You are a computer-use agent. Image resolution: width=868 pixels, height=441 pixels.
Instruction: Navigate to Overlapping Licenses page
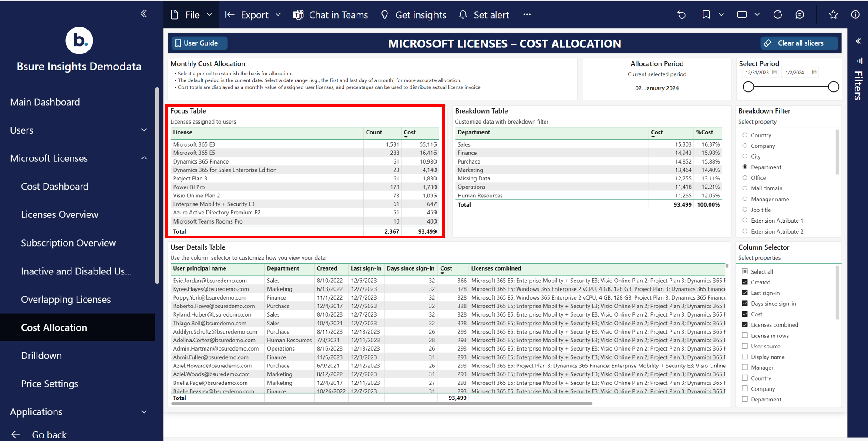(x=66, y=299)
